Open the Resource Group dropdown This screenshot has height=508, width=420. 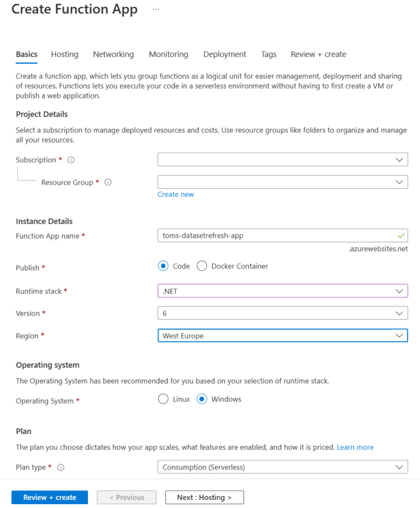coord(283,182)
